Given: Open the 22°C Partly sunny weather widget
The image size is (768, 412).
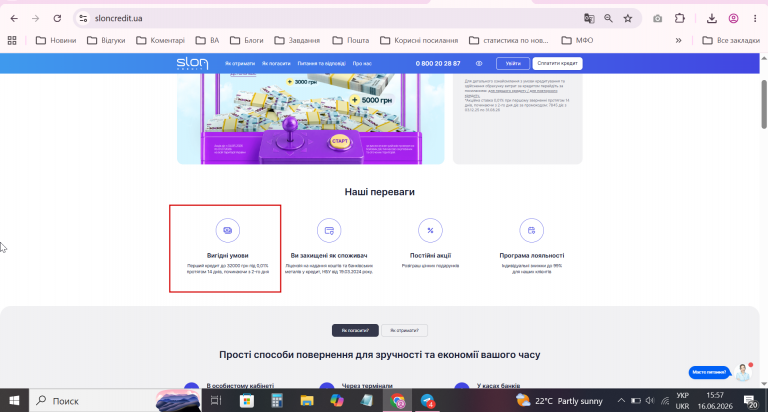Looking at the screenshot, I should tap(559, 401).
